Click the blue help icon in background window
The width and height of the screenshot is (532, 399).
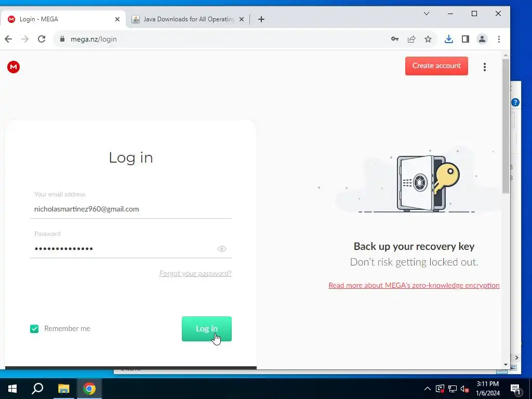(x=515, y=102)
